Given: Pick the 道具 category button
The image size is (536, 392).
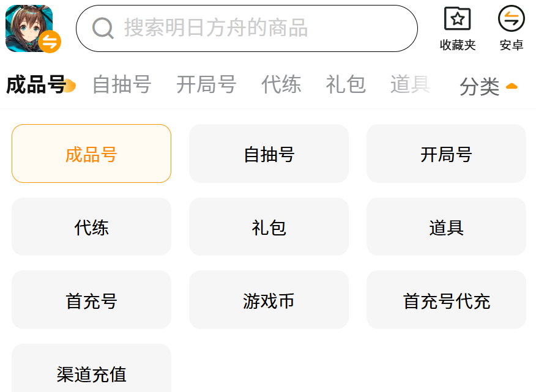Looking at the screenshot, I should 446,227.
